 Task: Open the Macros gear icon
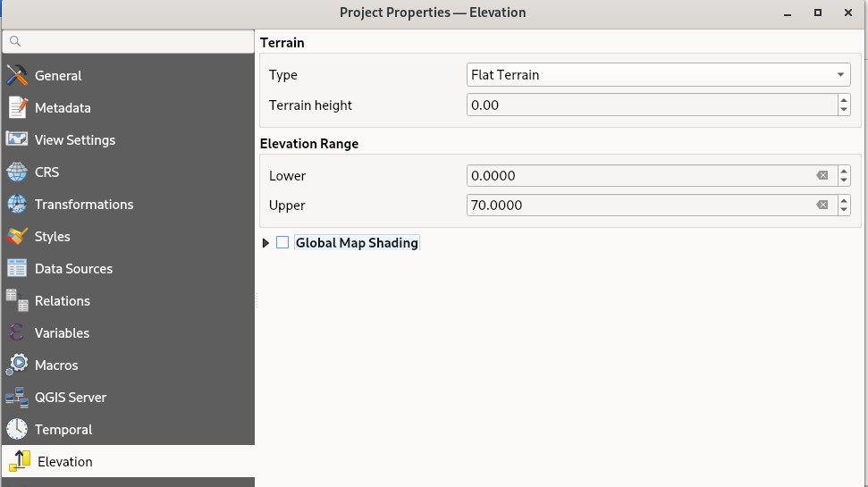tap(17, 365)
